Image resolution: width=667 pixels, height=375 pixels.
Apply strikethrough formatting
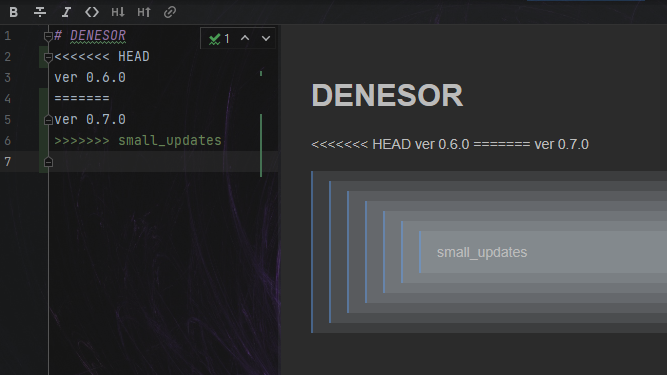[40, 12]
